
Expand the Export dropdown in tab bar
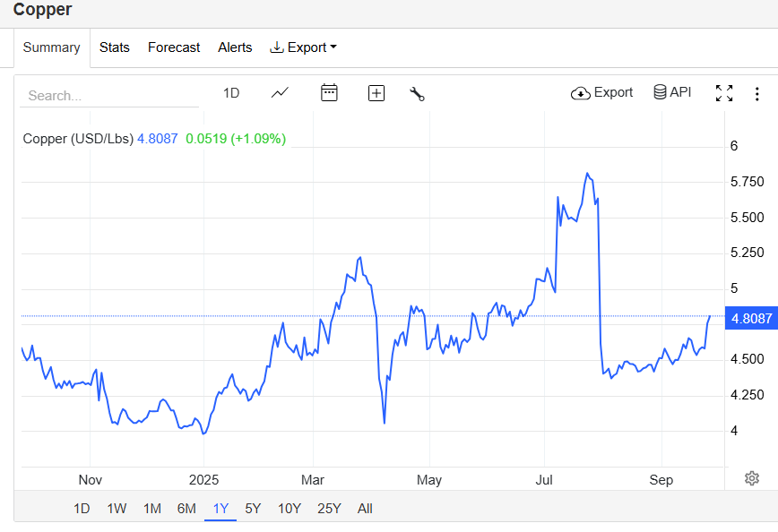coord(303,47)
